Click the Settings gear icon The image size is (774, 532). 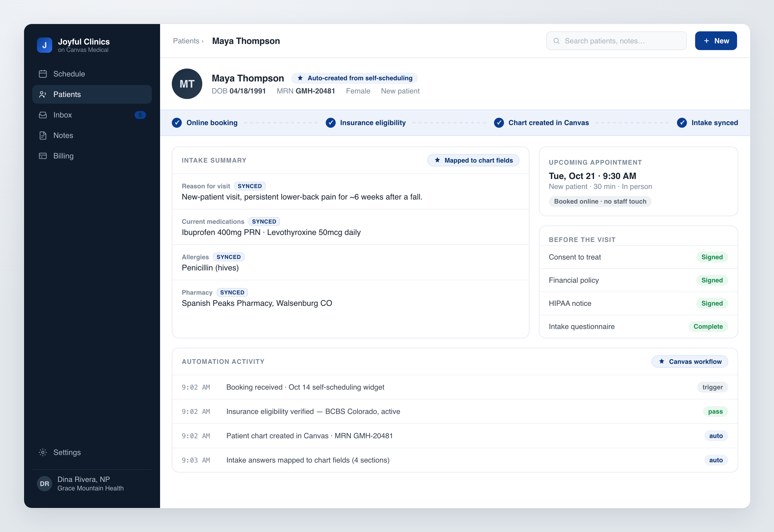(43, 452)
